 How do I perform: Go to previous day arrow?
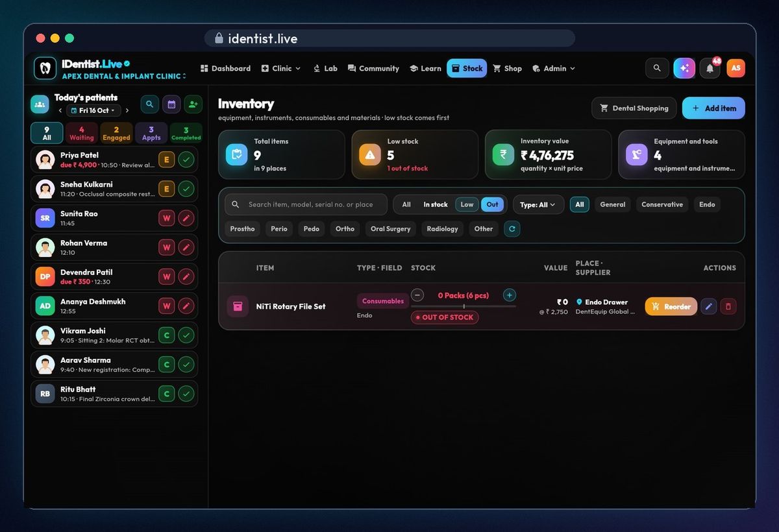[x=60, y=111]
